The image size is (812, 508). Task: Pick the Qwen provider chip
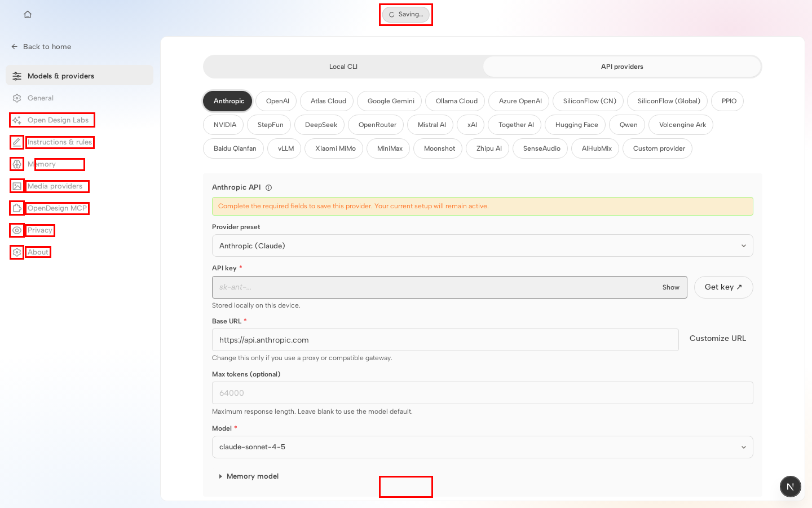[x=628, y=125]
